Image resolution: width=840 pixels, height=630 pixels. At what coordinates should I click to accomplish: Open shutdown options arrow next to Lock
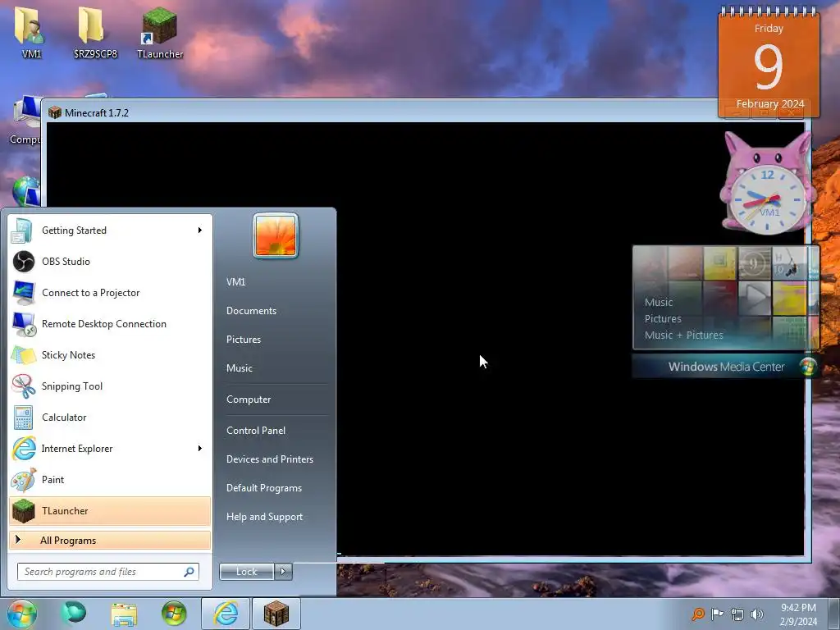[283, 572]
